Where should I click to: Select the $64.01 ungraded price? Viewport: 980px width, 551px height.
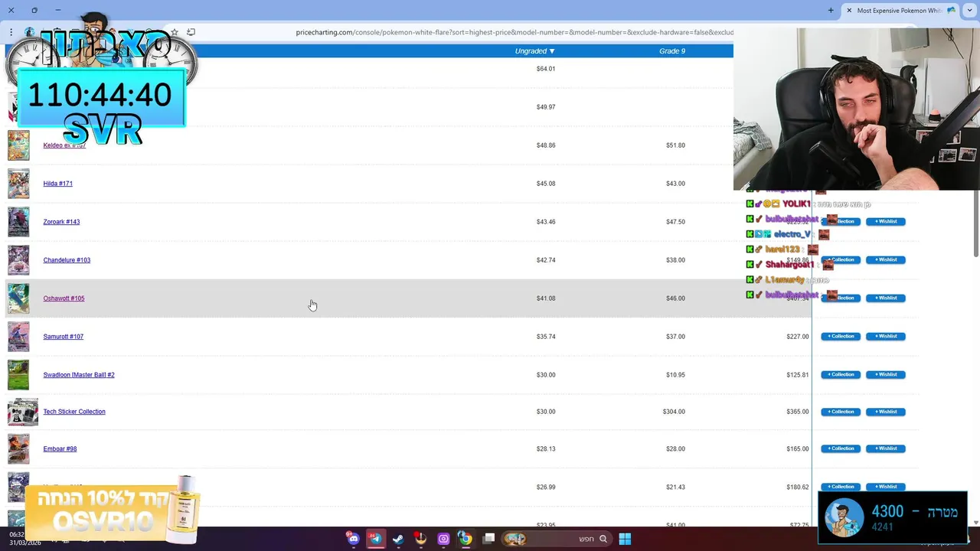[x=546, y=69]
